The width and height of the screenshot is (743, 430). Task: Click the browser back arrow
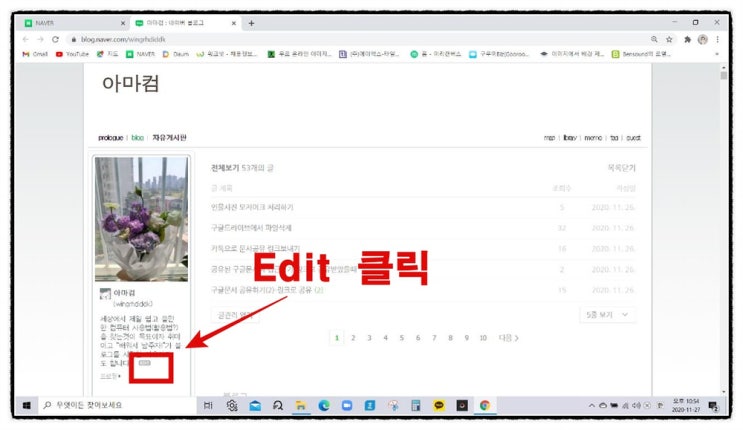(26, 39)
